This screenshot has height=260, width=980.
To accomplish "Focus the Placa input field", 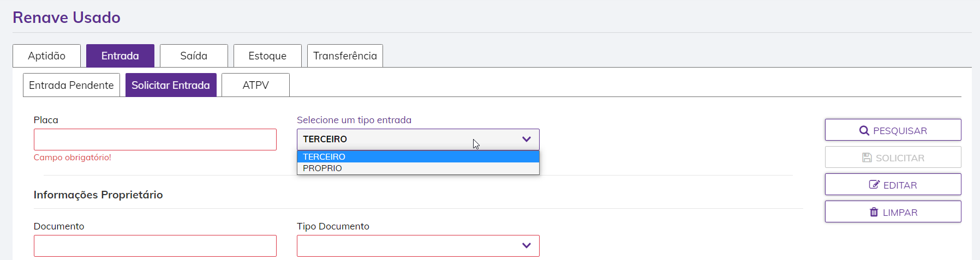I will coord(155,140).
